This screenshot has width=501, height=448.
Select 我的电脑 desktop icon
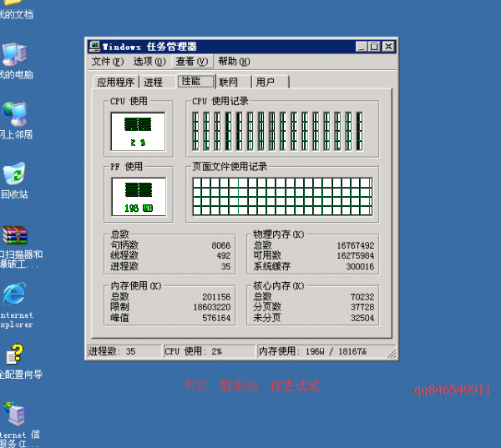click(15, 61)
